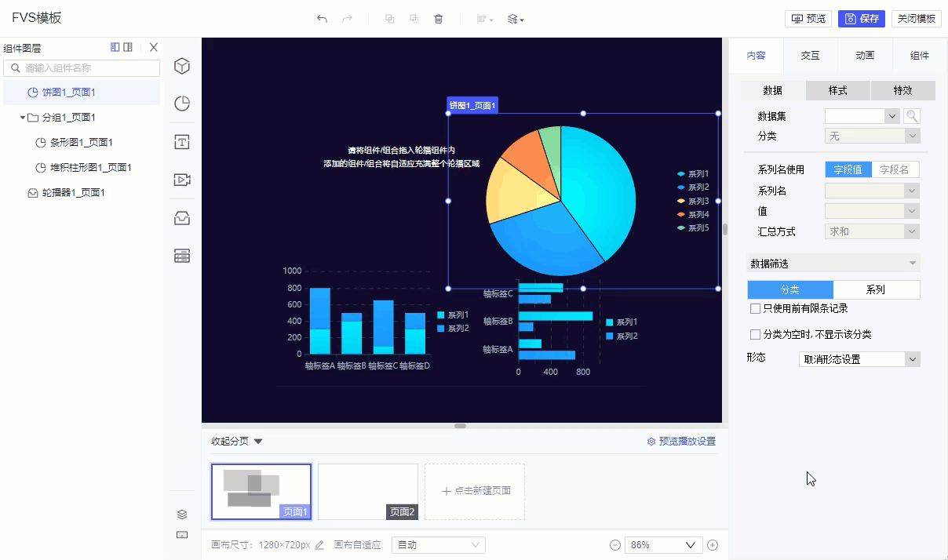The width and height of the screenshot is (948, 560).
Task: Choose 字段名 for series name usage
Action: click(895, 169)
